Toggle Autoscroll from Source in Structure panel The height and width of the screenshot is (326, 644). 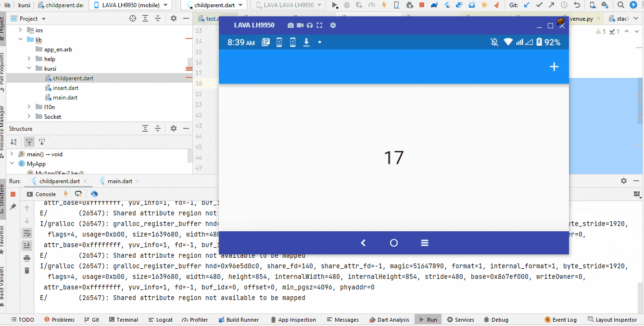point(42,142)
